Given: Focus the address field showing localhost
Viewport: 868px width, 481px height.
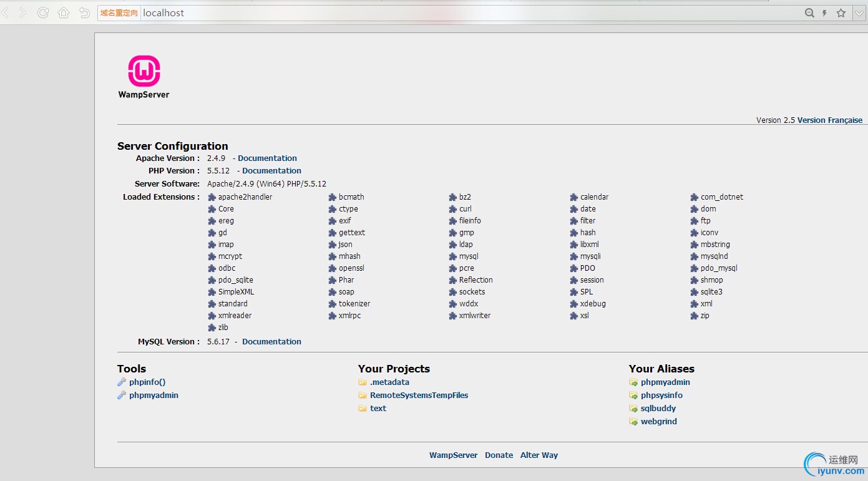Looking at the screenshot, I should click(471, 12).
